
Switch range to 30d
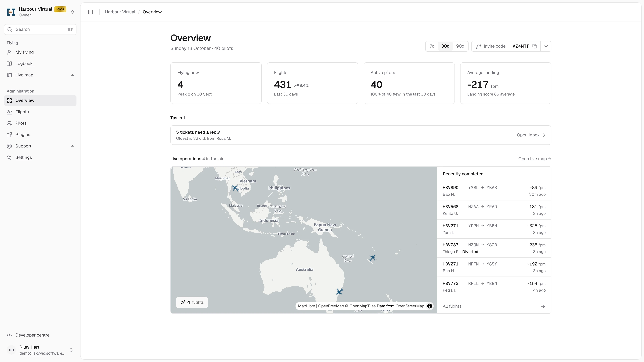pyautogui.click(x=445, y=46)
